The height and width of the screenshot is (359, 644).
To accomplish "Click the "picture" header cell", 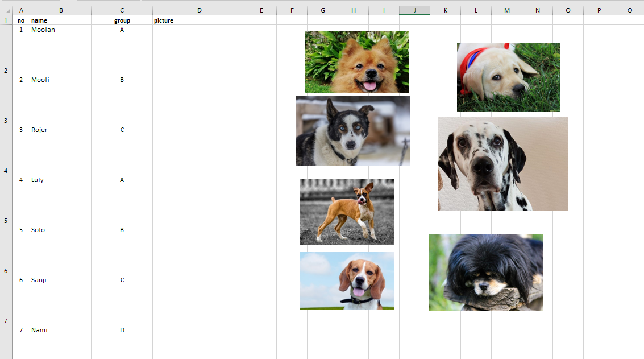I will click(199, 20).
